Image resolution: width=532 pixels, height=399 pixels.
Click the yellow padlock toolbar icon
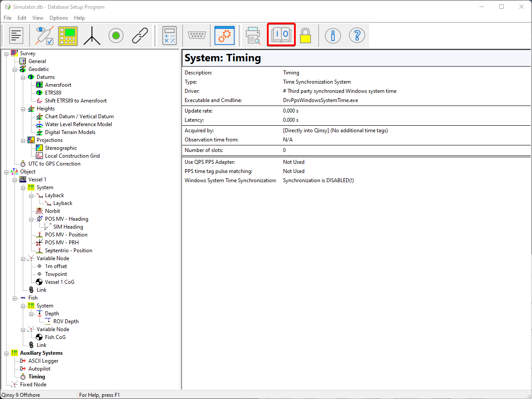pos(305,35)
